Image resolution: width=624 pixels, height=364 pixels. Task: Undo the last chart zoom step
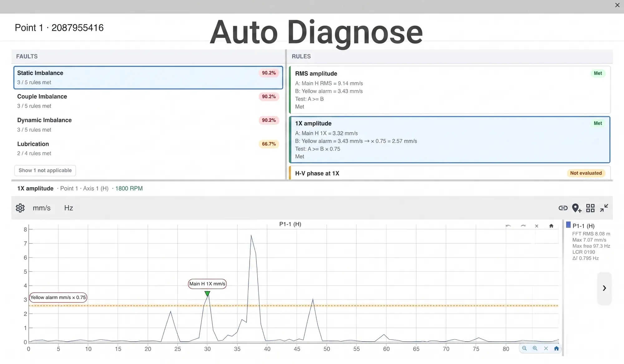(508, 226)
